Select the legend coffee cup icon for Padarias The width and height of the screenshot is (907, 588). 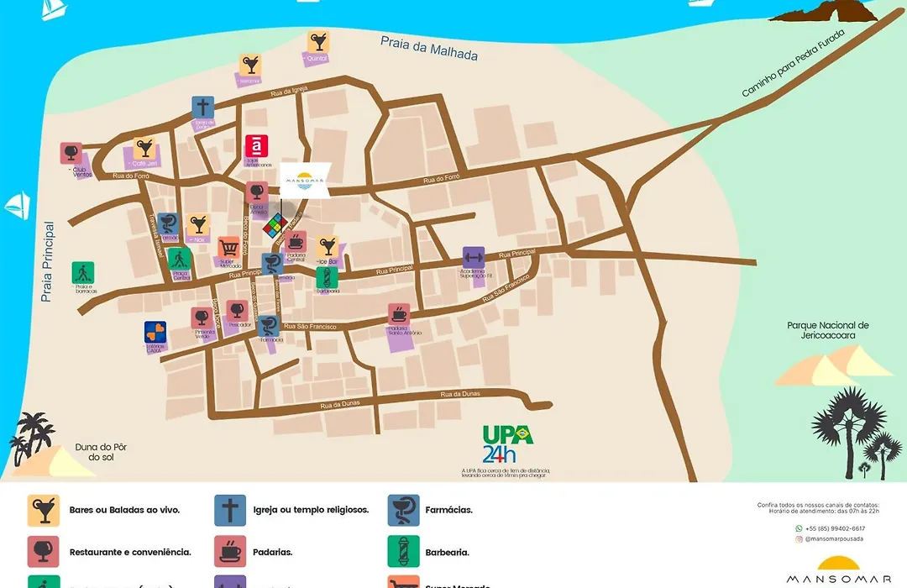pos(230,552)
